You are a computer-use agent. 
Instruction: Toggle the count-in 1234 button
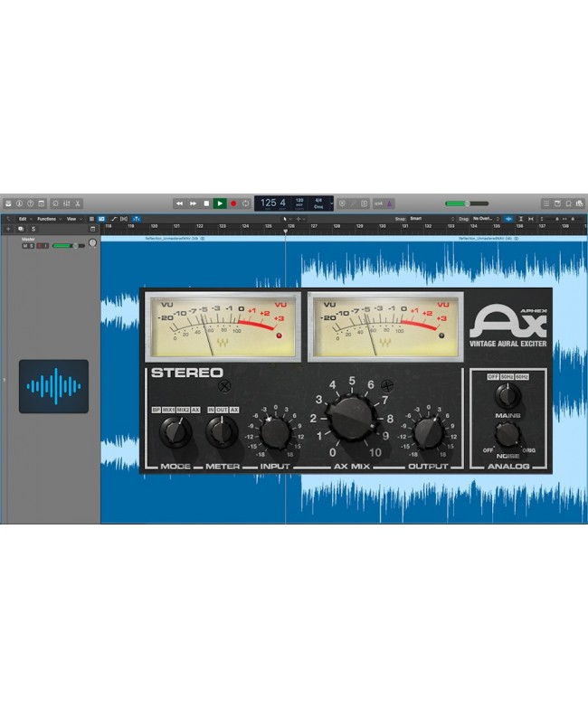[x=378, y=203]
